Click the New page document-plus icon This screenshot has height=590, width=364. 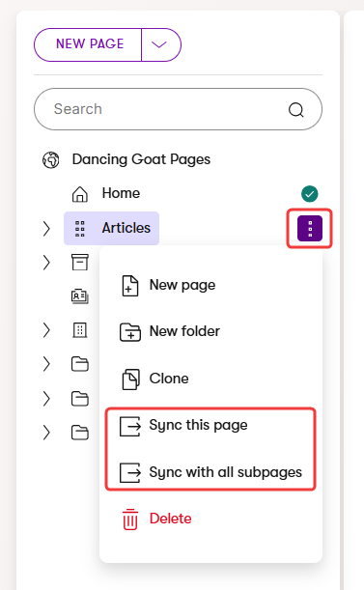coord(130,286)
